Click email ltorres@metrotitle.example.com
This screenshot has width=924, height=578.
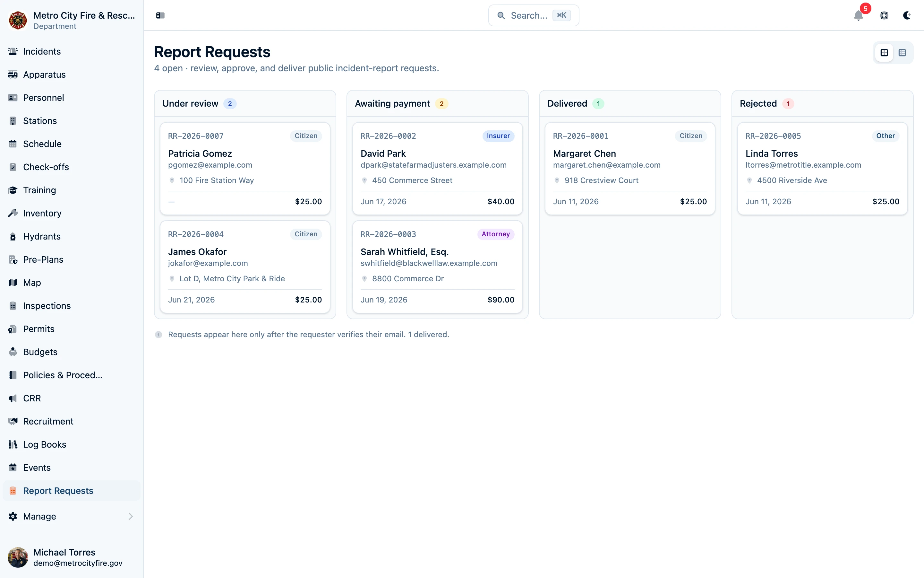tap(803, 165)
